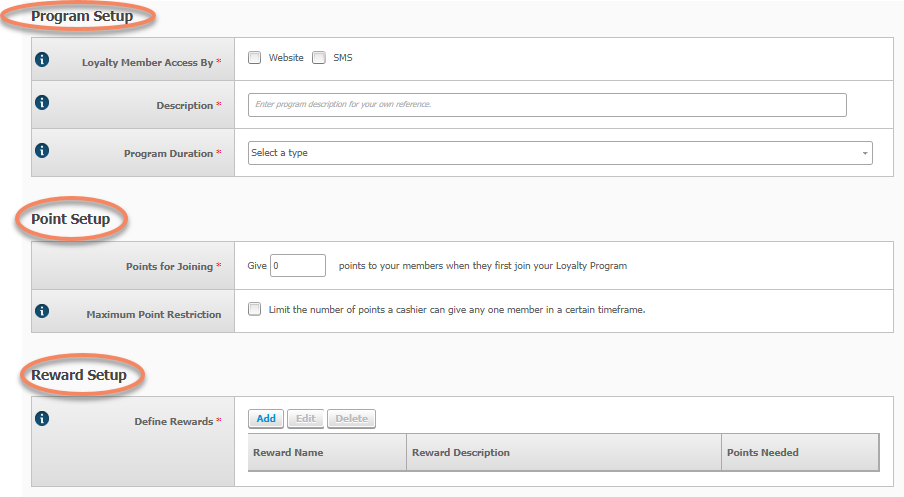Enable the cashier point limit checkbox
Screen dimensions: 904x497
(254, 309)
